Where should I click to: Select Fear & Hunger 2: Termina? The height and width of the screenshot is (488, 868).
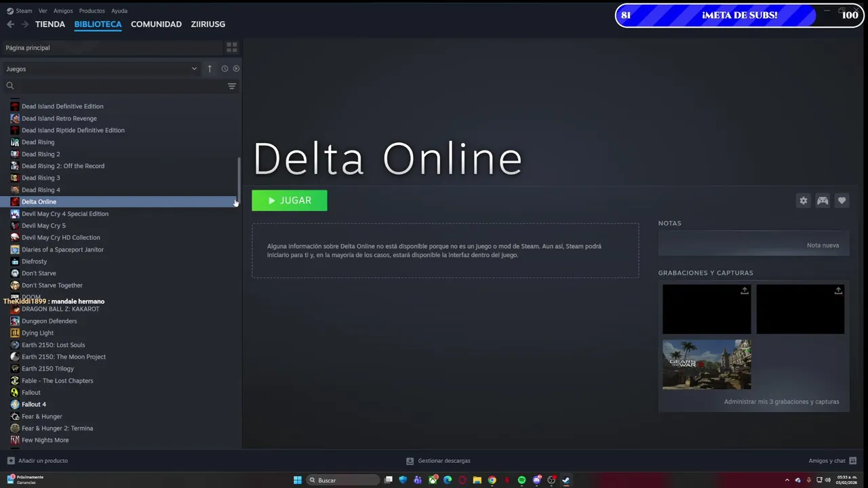tap(57, 428)
